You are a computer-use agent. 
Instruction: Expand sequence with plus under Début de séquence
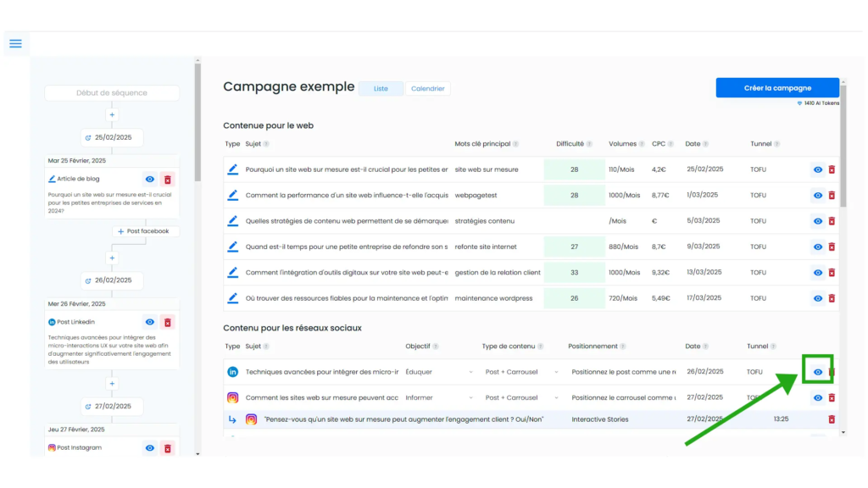(x=112, y=115)
